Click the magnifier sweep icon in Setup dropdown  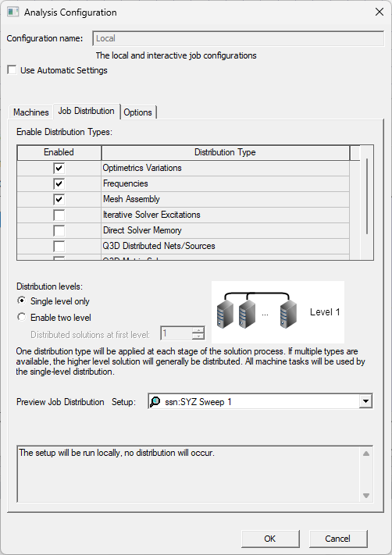(155, 402)
